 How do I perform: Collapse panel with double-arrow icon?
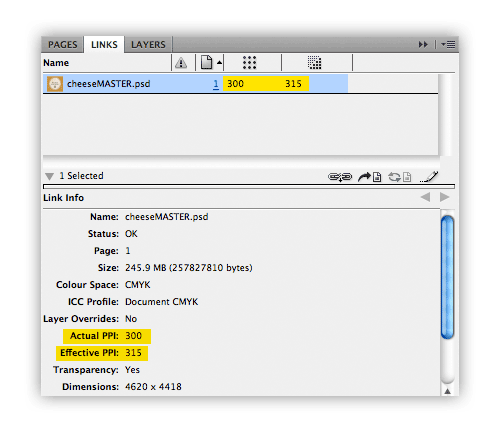423,44
